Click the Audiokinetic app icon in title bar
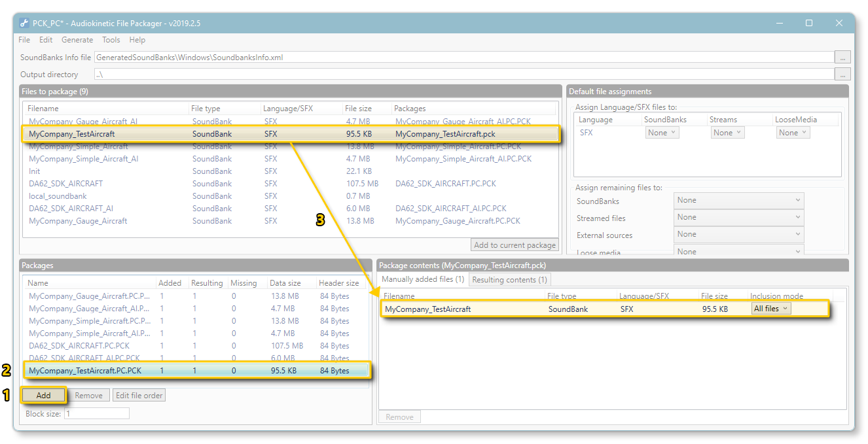Screen dimensions: 868x444 point(24,23)
